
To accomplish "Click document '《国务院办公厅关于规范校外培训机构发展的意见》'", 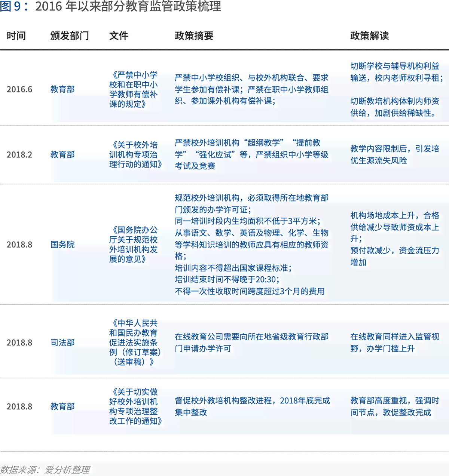I will pyautogui.click(x=134, y=245).
